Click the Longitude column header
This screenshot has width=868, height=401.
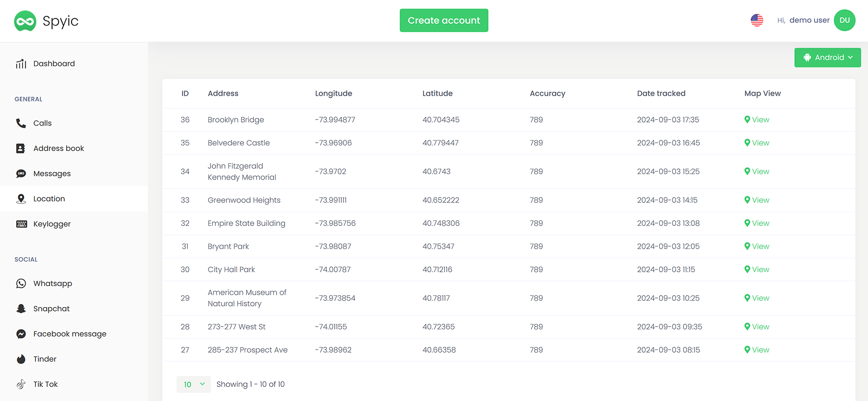tap(334, 93)
